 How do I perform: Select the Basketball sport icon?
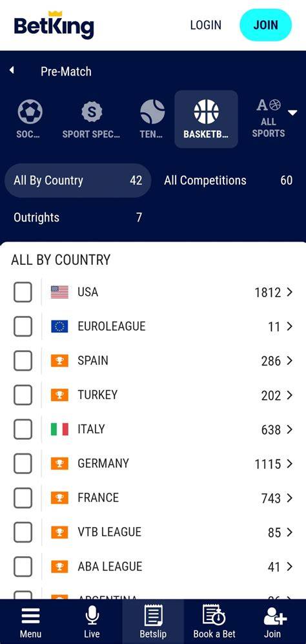pyautogui.click(x=206, y=112)
